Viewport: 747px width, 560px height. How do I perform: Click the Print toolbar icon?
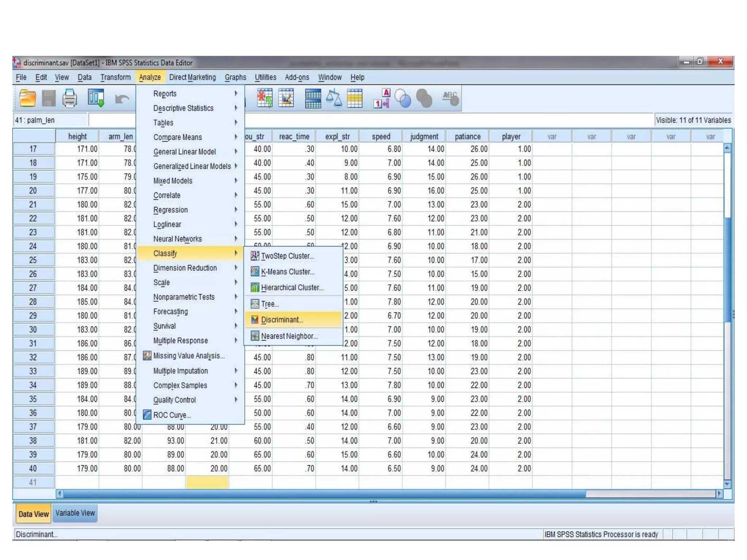[70, 98]
